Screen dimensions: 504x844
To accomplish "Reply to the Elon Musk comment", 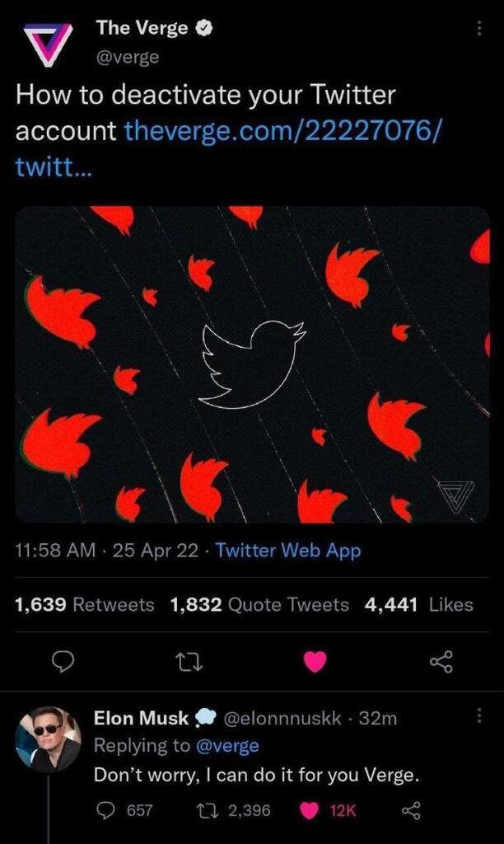I will coord(124,810).
